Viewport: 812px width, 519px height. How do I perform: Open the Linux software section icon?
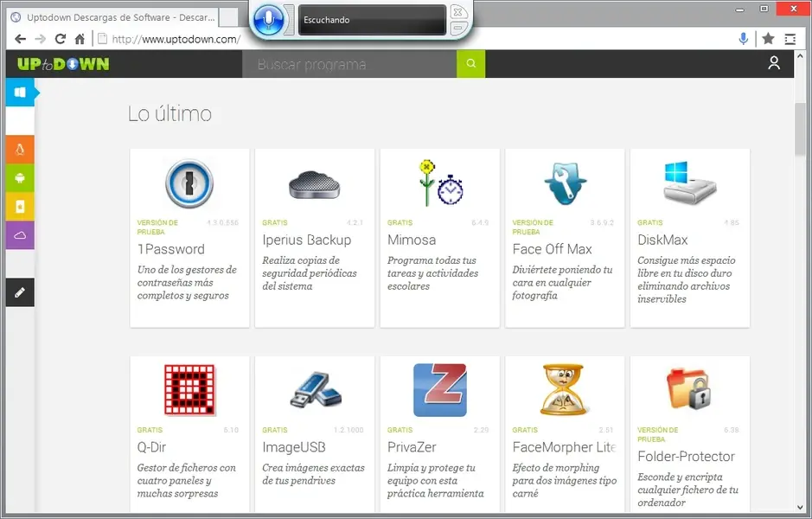click(21, 149)
